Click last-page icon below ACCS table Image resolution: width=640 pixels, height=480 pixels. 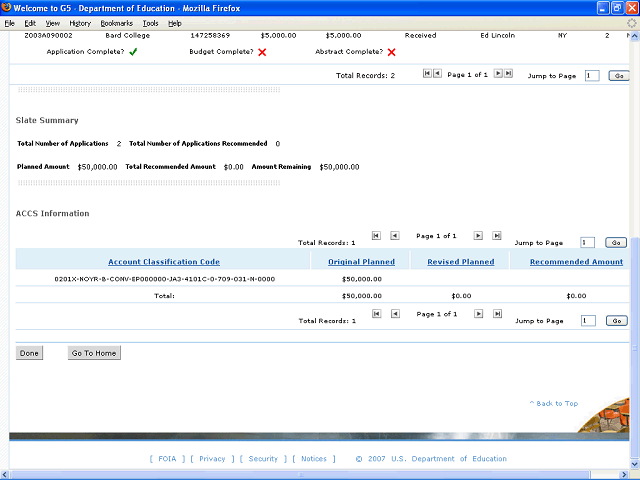point(497,313)
